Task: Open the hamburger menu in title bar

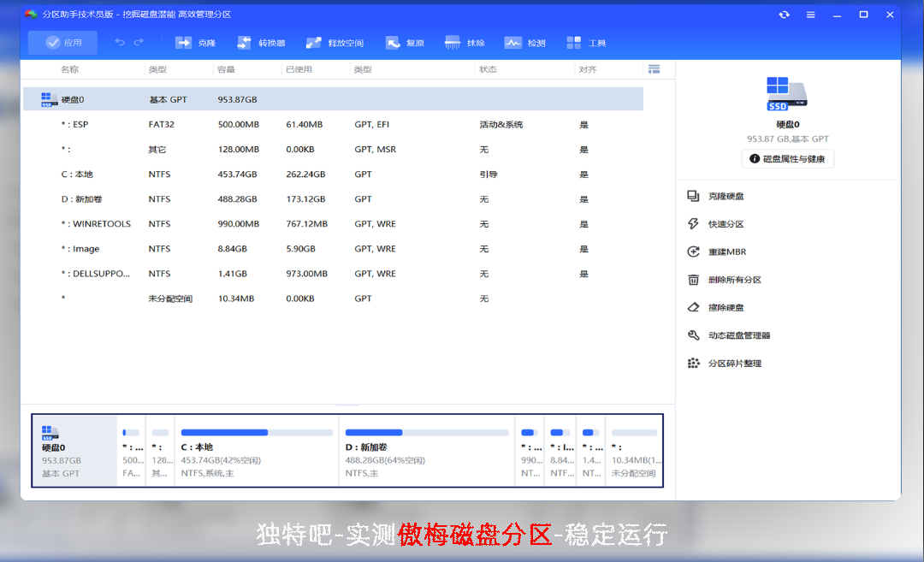Action: point(810,15)
